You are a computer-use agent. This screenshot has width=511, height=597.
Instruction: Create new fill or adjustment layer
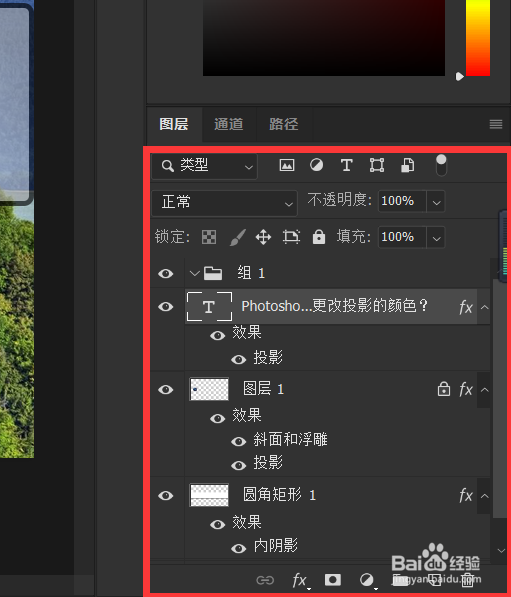[x=367, y=580]
